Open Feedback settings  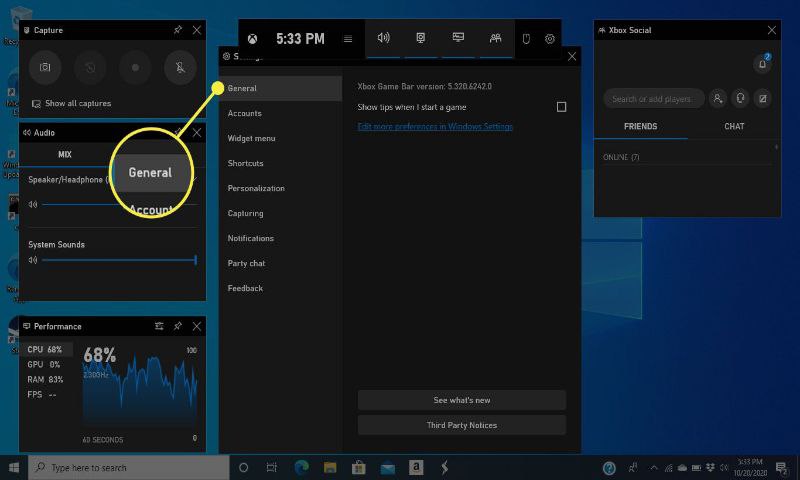point(281,288)
